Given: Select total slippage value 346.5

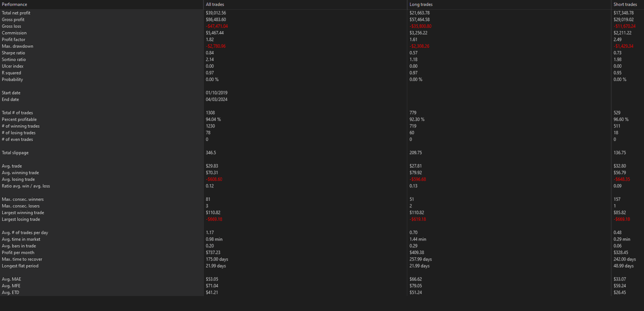Looking at the screenshot, I should pos(211,153).
